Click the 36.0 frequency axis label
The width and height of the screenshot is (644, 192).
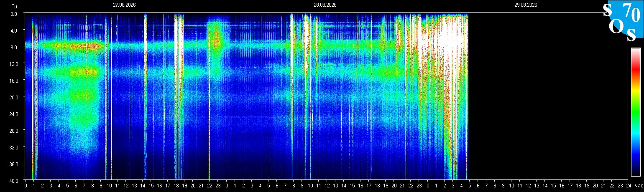pos(13,164)
